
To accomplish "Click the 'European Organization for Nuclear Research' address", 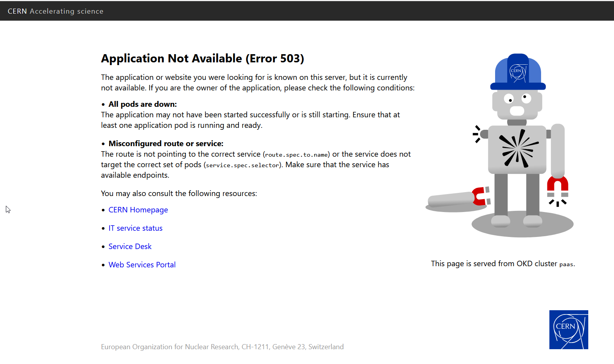I will pos(222,347).
